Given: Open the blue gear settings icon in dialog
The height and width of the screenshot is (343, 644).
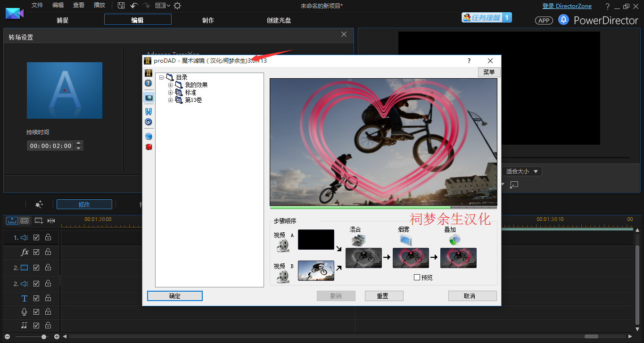Looking at the screenshot, I should 148,122.
